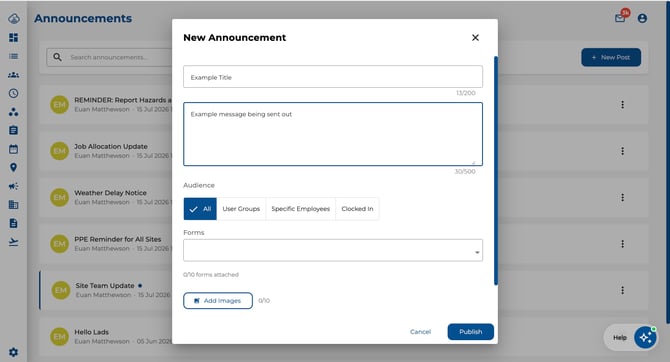Viewport: 670px width, 362px height.
Task: Open the megaphone announcements sidebar icon
Action: coord(13,186)
